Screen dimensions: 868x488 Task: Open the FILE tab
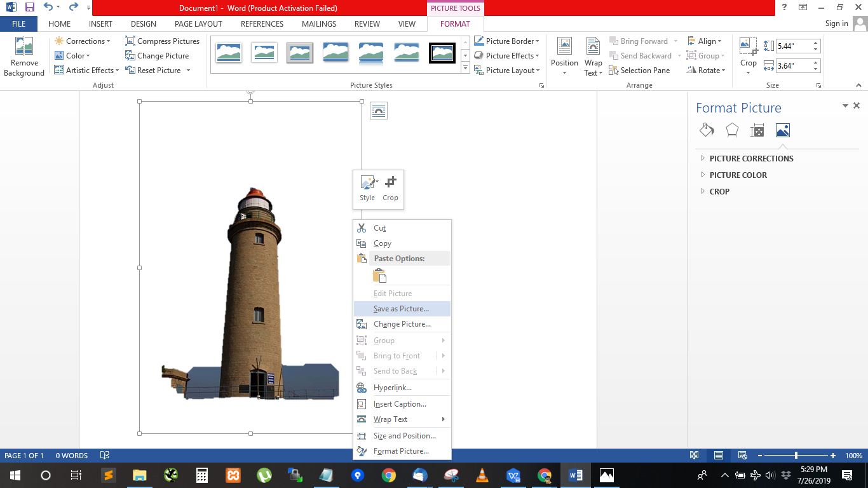[x=18, y=24]
